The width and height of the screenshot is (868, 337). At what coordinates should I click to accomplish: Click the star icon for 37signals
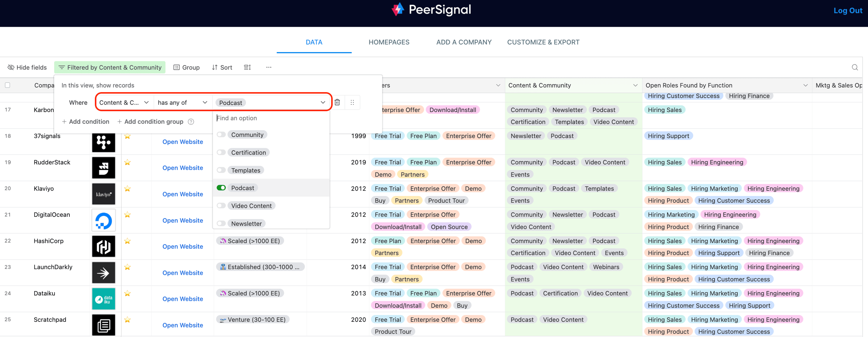click(x=127, y=136)
